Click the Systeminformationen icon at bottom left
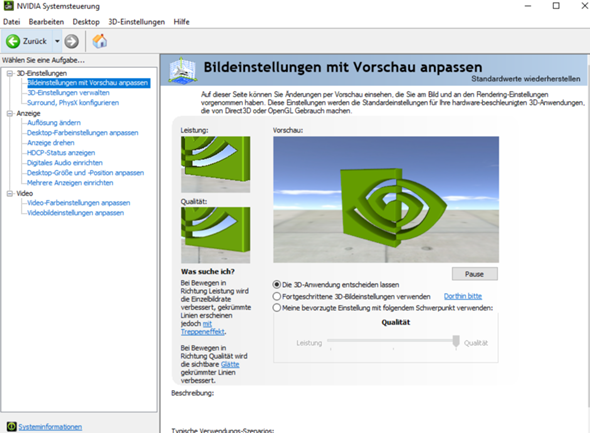Viewport: 590px width, 433px height. (x=11, y=426)
